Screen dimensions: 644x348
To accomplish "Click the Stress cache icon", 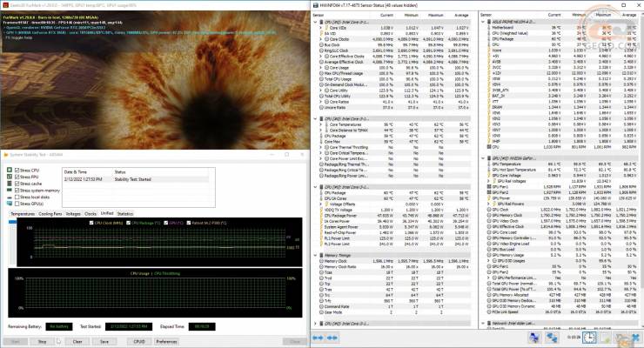I will [x=10, y=184].
